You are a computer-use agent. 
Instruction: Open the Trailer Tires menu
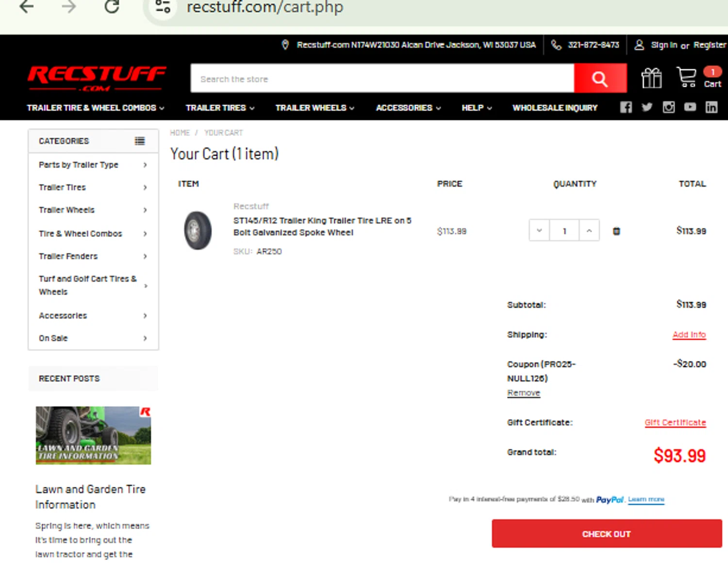pos(220,108)
